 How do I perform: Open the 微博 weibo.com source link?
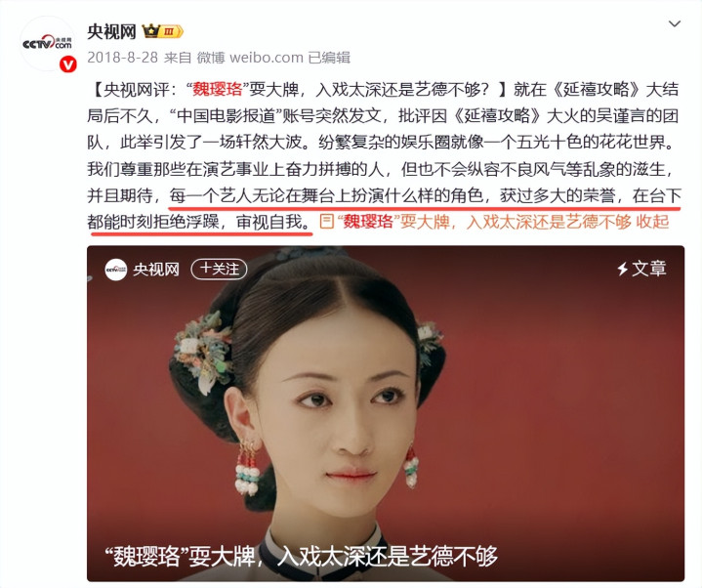(250, 58)
